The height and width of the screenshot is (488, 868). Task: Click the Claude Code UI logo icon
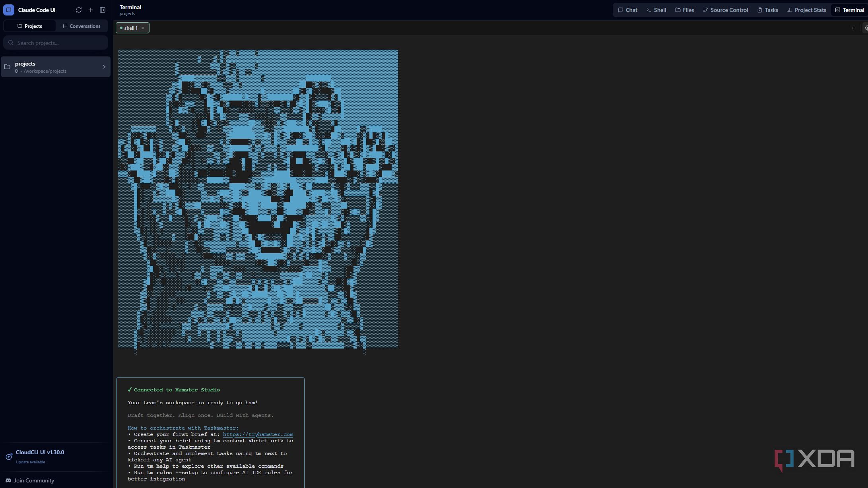9,10
